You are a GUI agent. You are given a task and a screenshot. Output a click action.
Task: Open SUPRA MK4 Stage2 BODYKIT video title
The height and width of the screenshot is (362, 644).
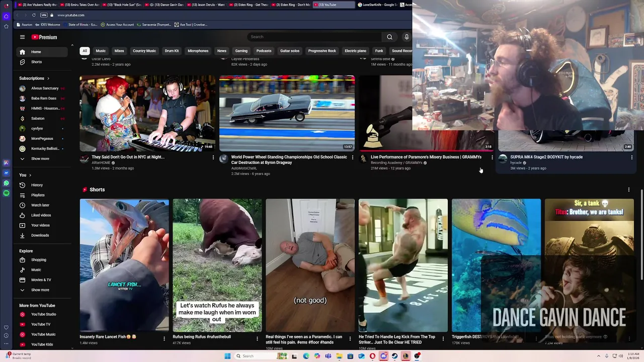coord(546,157)
